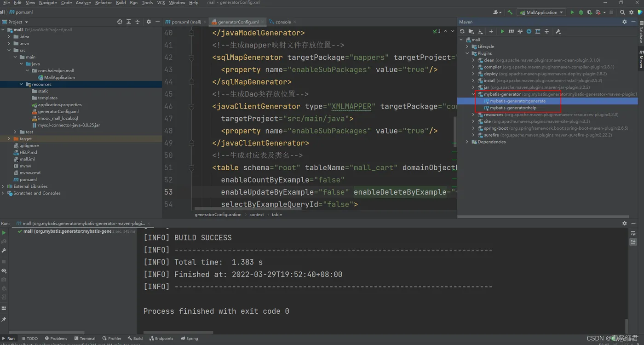Run MallApplication with coverage icon

[x=590, y=12]
